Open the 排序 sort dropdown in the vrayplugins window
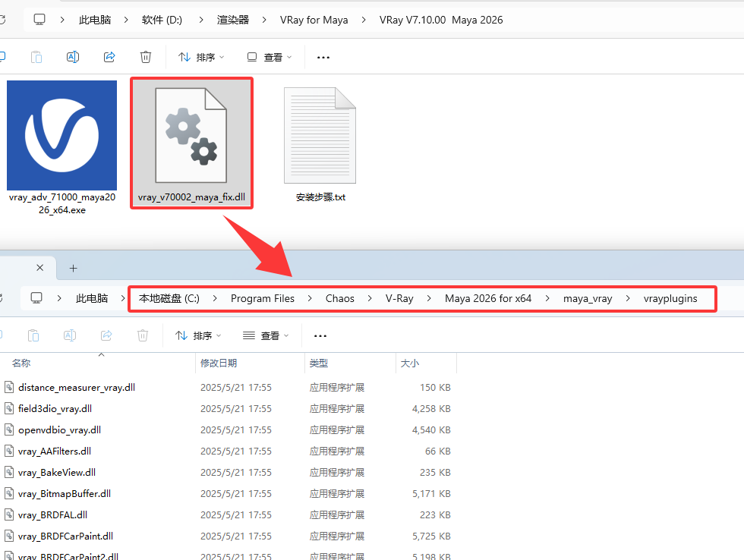The image size is (744, 560). tap(198, 335)
